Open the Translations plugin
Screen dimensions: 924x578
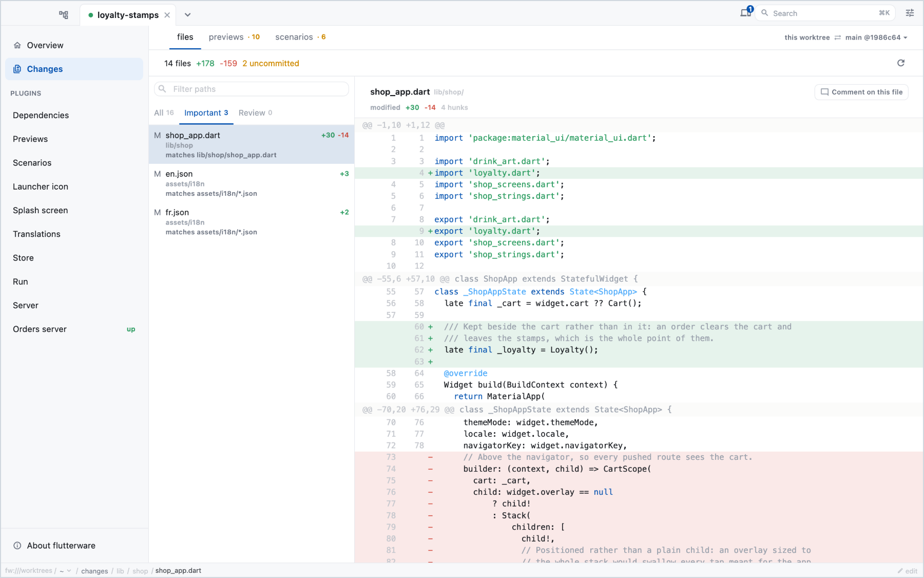point(74,234)
